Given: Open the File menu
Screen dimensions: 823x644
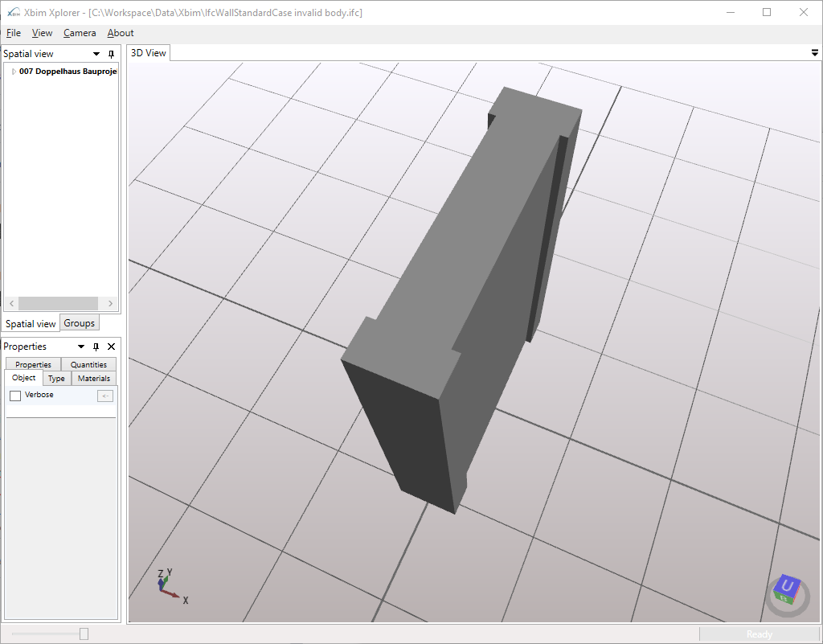Looking at the screenshot, I should point(13,33).
